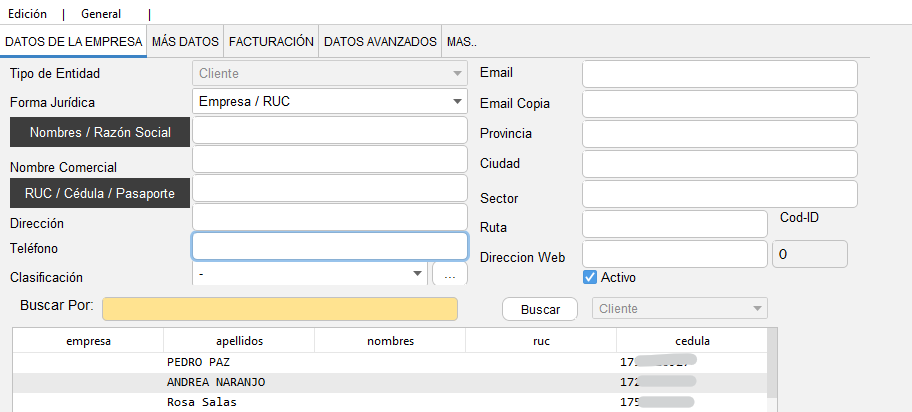Expand the Cliente filter dropdown beside Buscar
The image size is (912, 412).
click(x=757, y=309)
